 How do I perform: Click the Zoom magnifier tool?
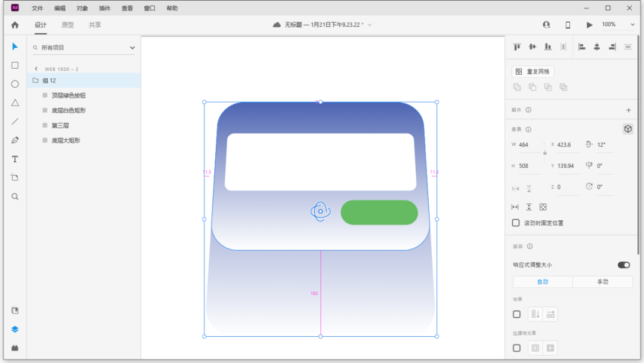click(15, 196)
